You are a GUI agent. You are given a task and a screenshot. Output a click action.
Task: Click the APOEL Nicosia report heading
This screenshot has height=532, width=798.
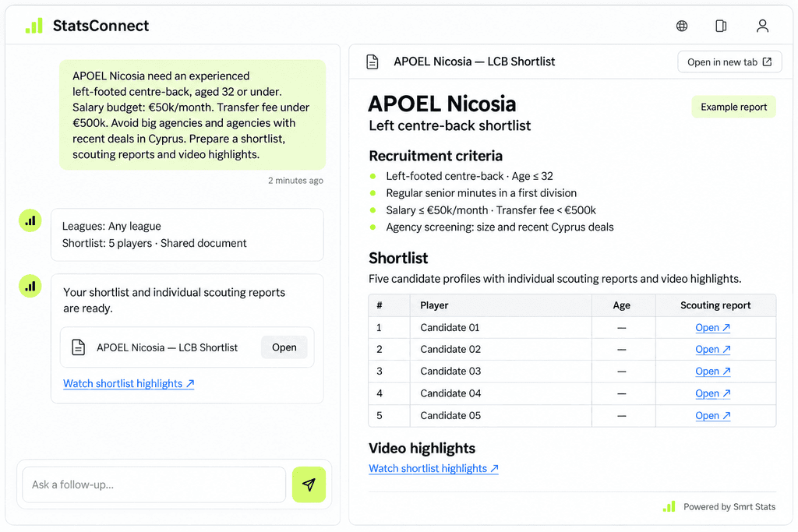pyautogui.click(x=442, y=104)
